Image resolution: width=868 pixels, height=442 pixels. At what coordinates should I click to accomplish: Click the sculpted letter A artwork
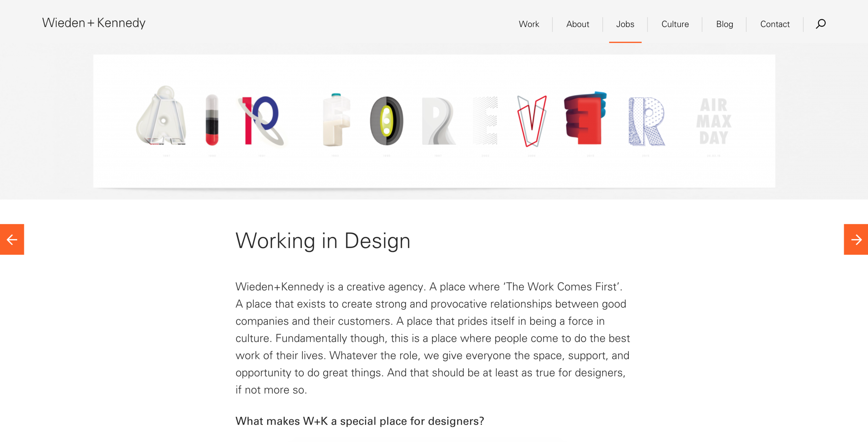click(x=162, y=115)
